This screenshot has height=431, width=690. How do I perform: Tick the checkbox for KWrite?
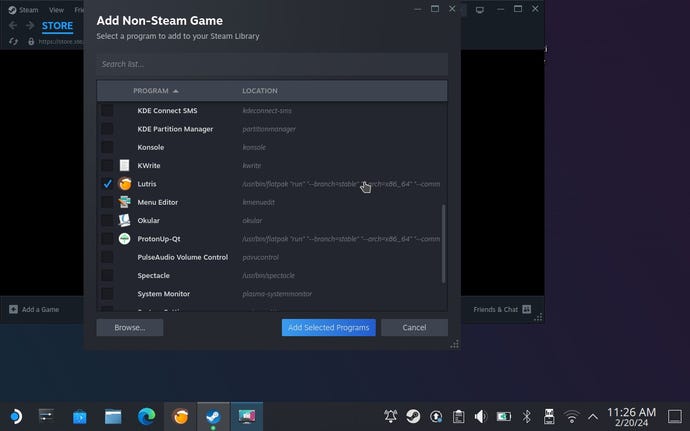pyautogui.click(x=107, y=165)
